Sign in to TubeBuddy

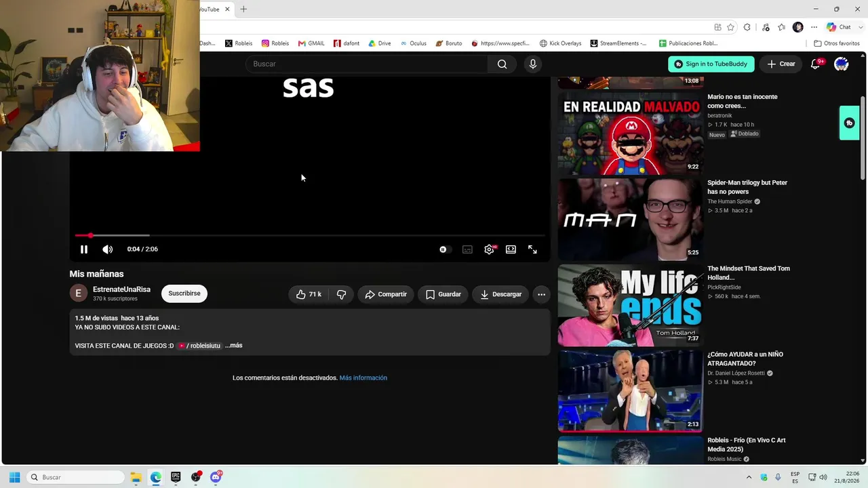tap(711, 64)
